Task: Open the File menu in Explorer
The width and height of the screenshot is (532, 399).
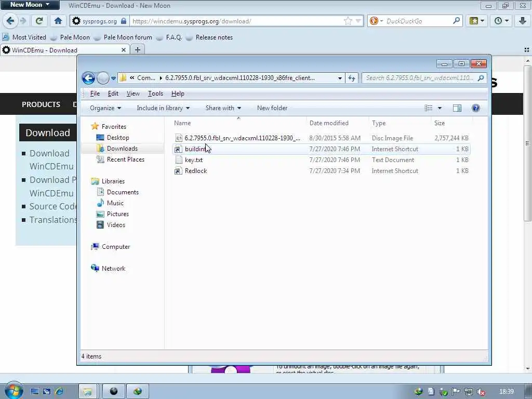Action: tap(95, 94)
